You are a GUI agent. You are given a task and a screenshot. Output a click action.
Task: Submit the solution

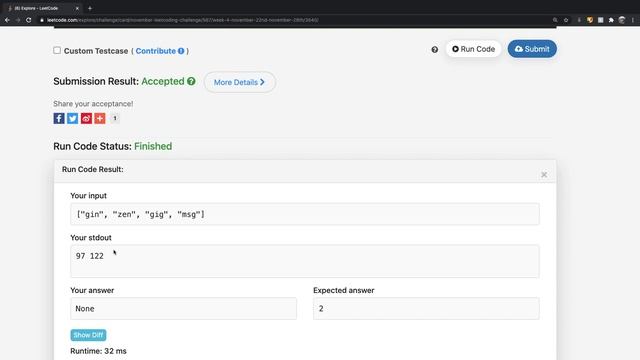tap(532, 49)
